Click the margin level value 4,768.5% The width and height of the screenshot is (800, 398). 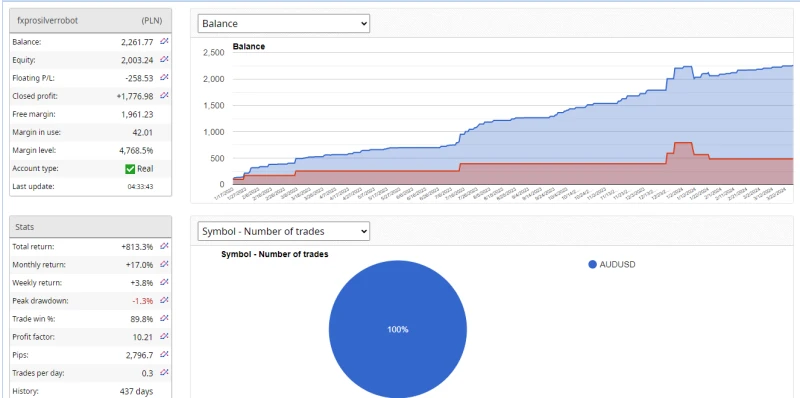136,151
